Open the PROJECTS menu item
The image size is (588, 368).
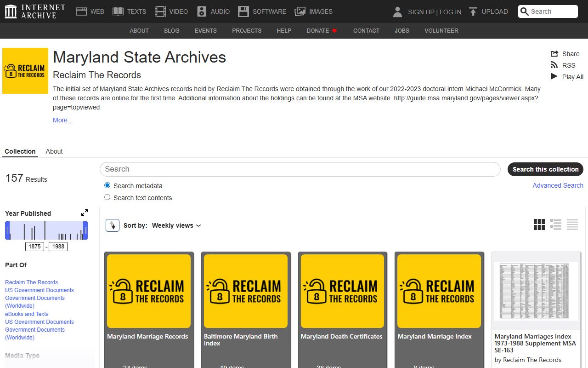247,31
